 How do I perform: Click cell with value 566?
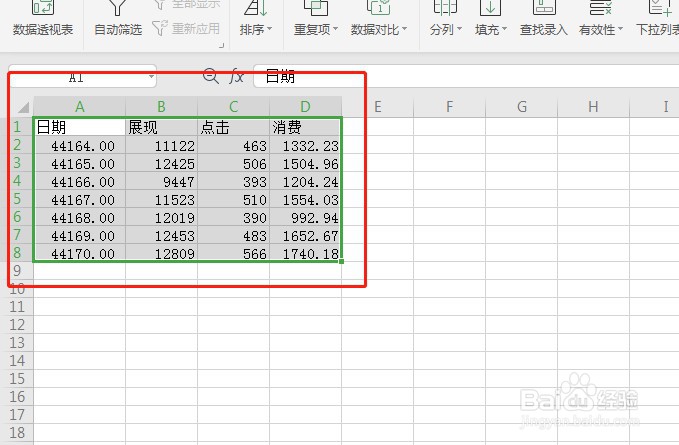click(233, 253)
